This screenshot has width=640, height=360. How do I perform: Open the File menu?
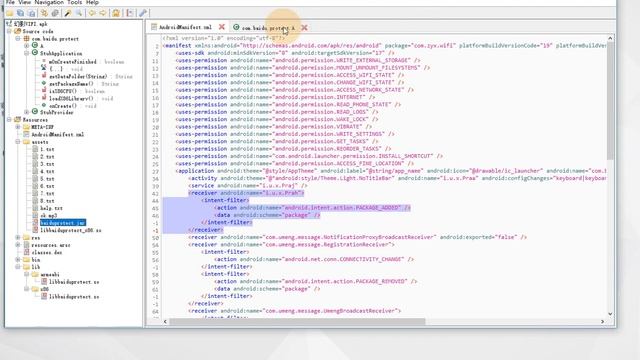(10, 2)
